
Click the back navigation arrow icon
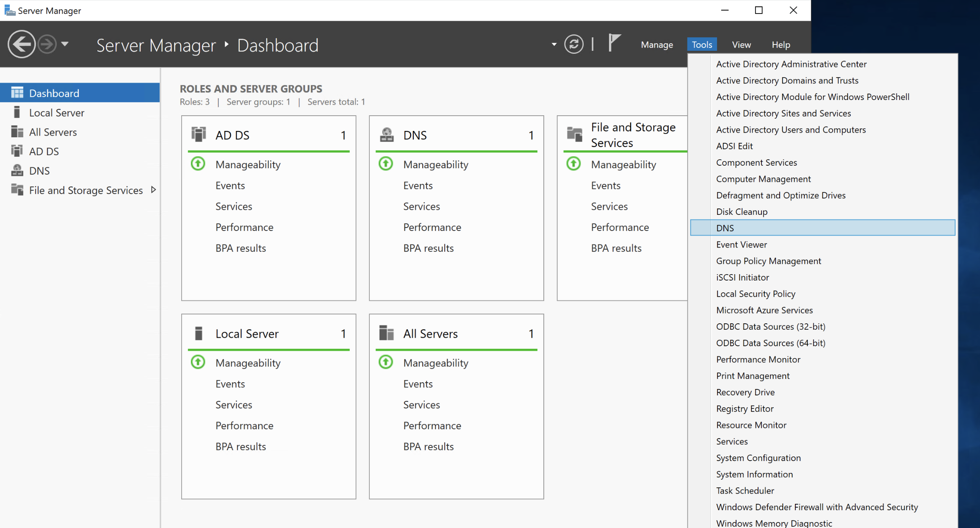[21, 44]
